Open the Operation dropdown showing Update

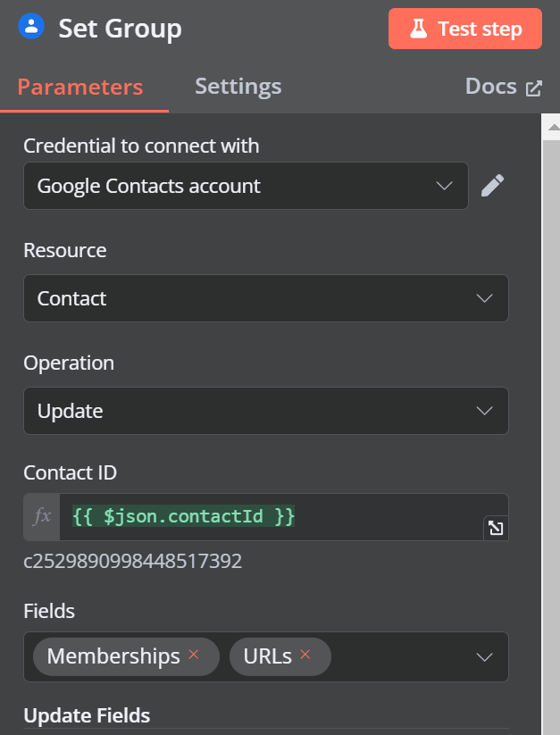265,411
